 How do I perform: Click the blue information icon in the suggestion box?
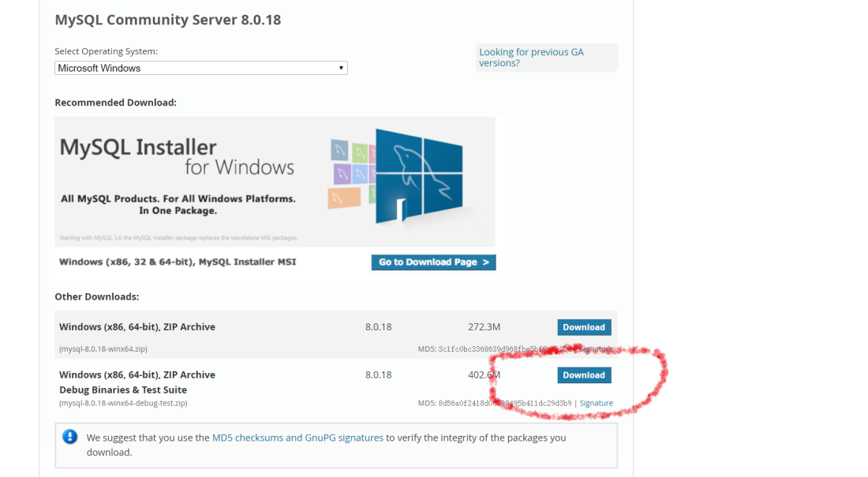click(x=72, y=438)
